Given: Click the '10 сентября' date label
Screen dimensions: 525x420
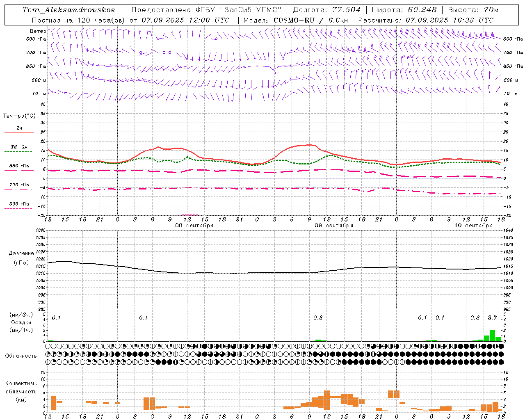Looking at the screenshot, I should pyautogui.click(x=473, y=226).
